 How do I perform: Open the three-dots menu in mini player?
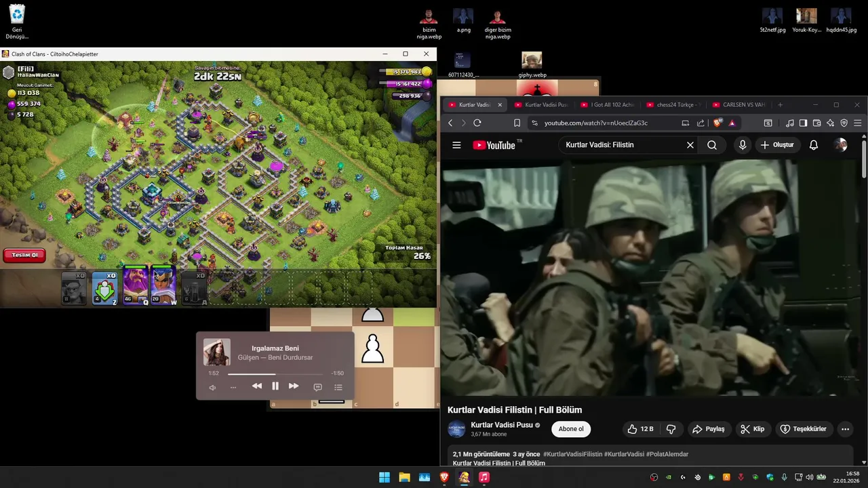click(233, 388)
